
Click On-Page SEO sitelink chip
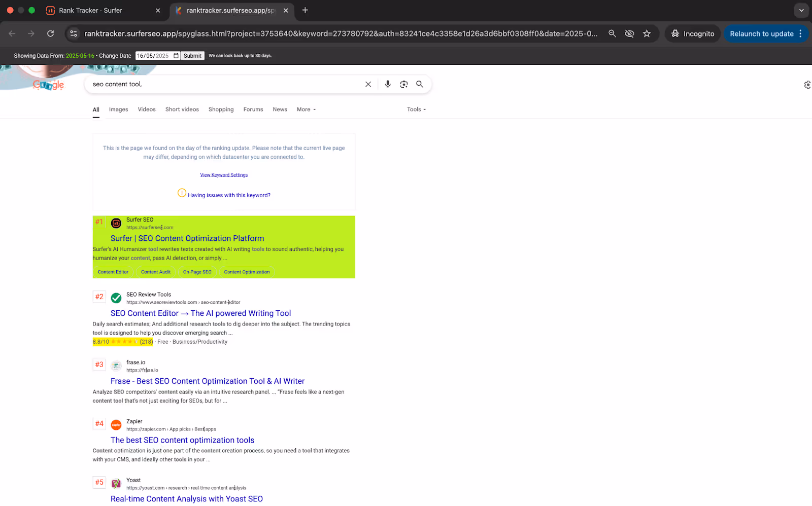click(197, 272)
